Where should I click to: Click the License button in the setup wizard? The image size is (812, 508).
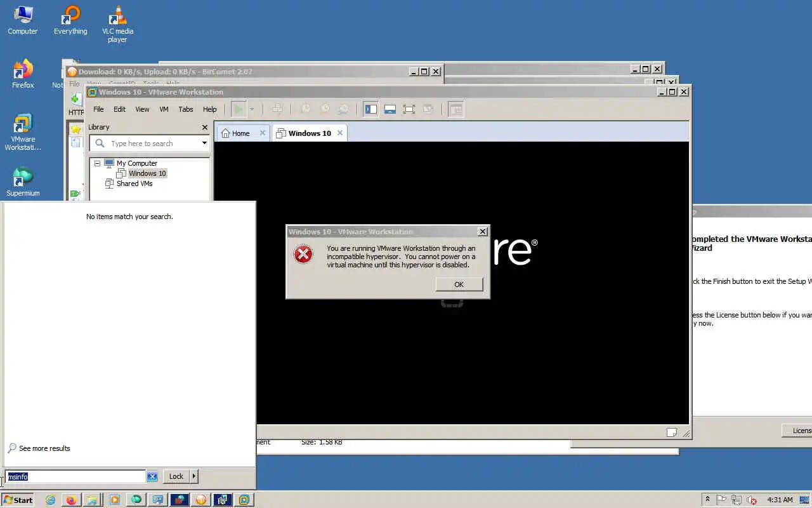click(x=797, y=431)
